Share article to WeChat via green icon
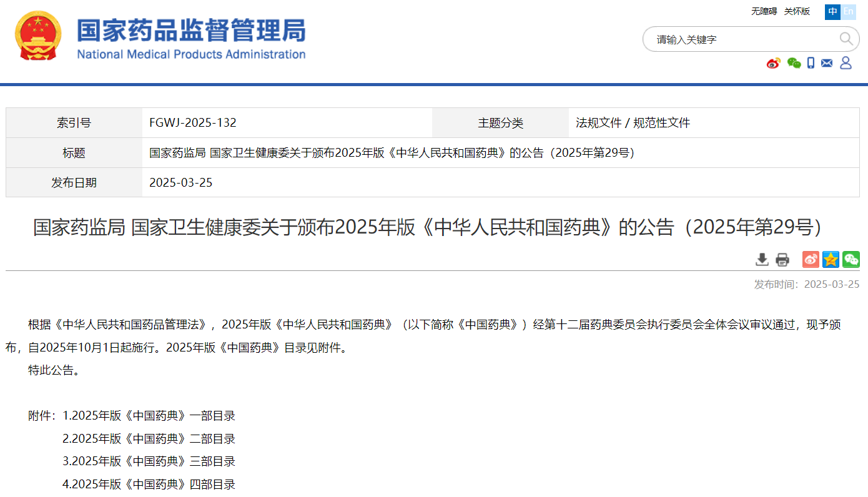Image resolution: width=868 pixels, height=497 pixels. (851, 260)
